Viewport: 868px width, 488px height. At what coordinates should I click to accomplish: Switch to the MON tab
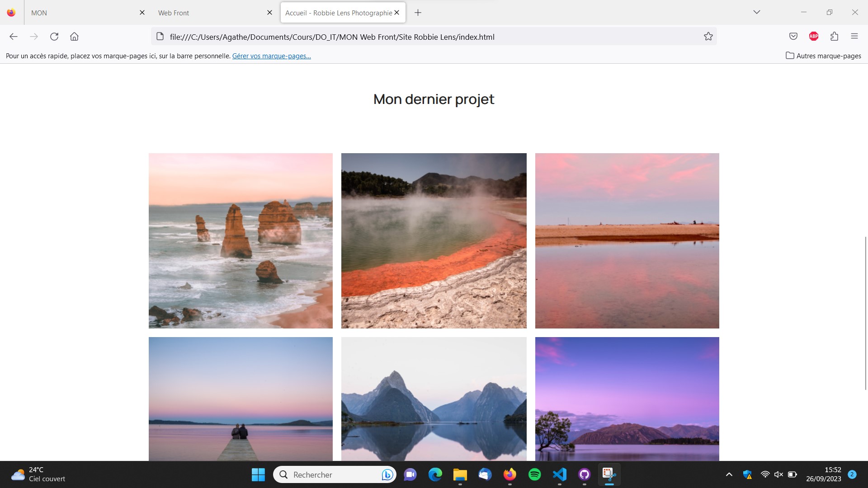click(81, 13)
